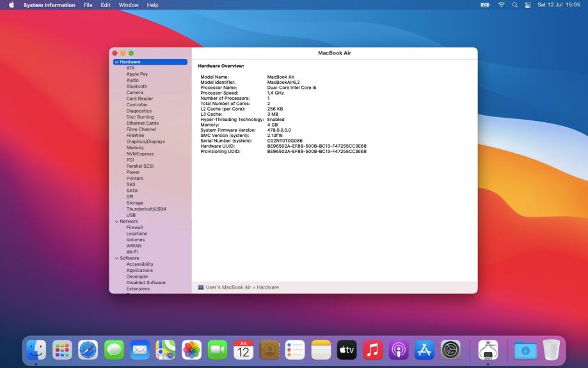Open the File menu
Viewport: 588px width, 368px height.
[88, 5]
